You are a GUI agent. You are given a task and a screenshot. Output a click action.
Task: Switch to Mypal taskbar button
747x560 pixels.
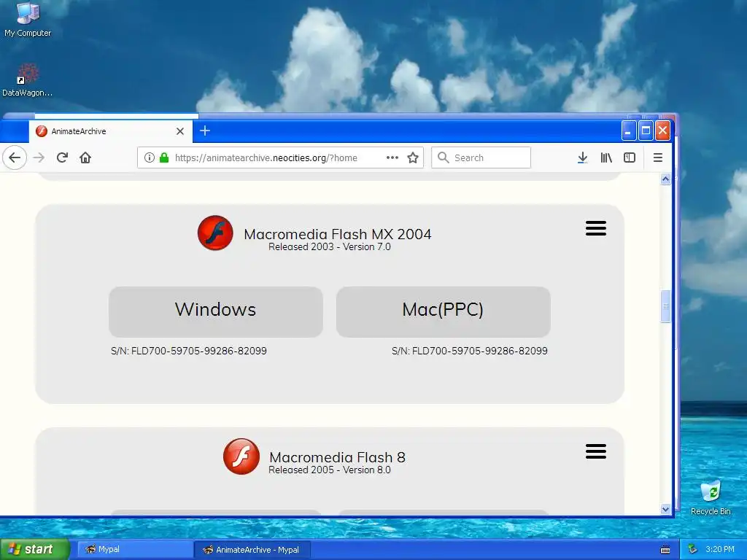tap(135, 549)
